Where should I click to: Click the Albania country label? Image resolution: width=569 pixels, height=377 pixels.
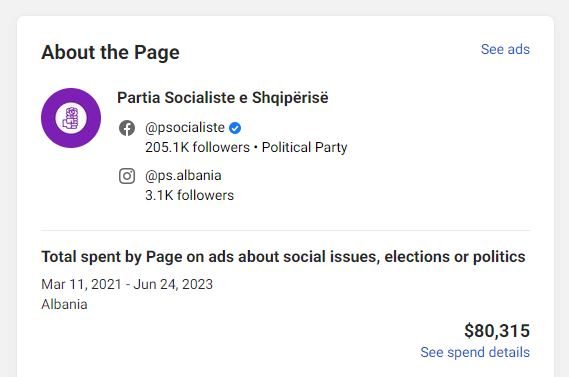tap(65, 304)
